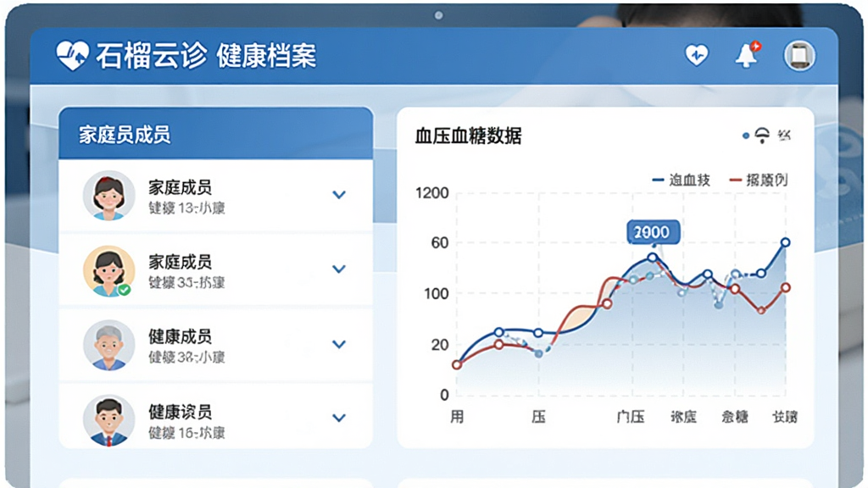Select the last red data point on the chart
This screenshot has width=868, height=488.
[x=786, y=288]
